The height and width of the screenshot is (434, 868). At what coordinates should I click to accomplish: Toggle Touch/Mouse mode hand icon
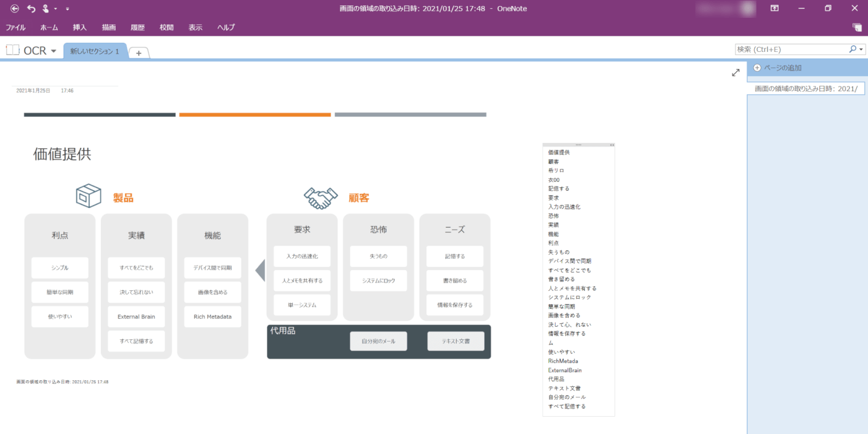tap(45, 8)
